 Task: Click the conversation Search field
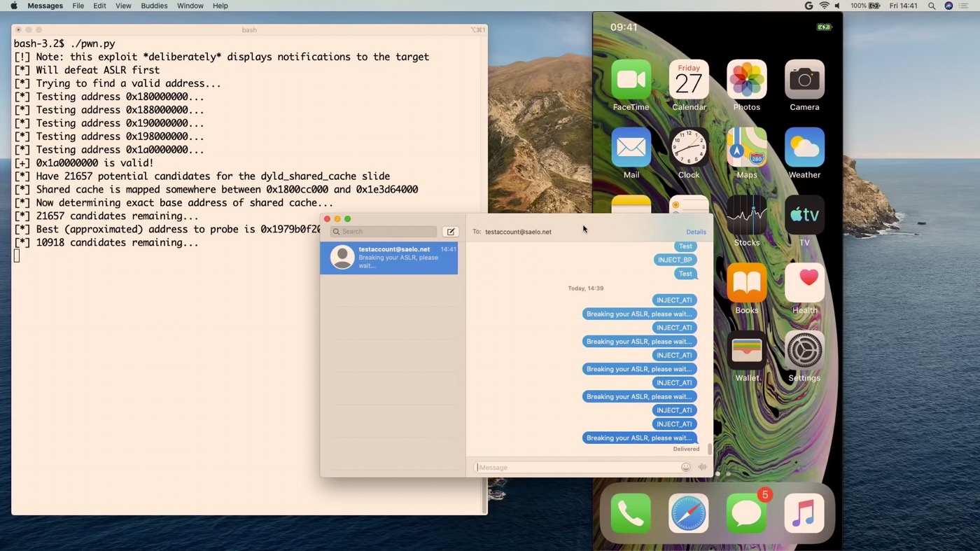384,232
